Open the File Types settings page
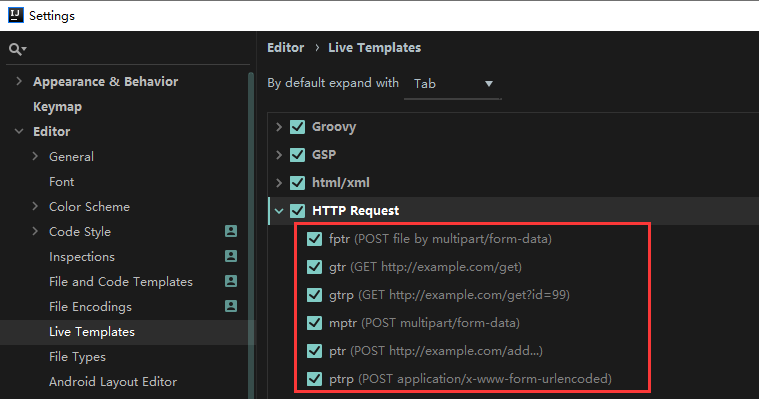The height and width of the screenshot is (399, 759). pos(77,357)
